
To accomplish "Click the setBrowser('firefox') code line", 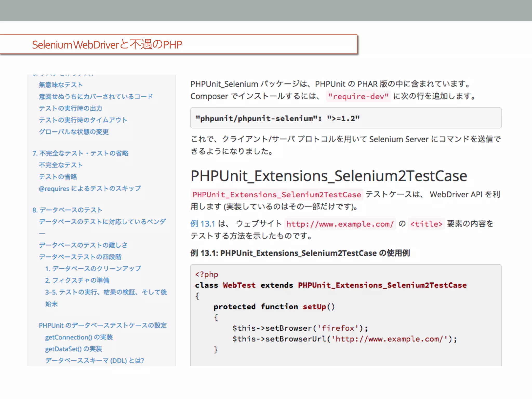I will [300, 328].
